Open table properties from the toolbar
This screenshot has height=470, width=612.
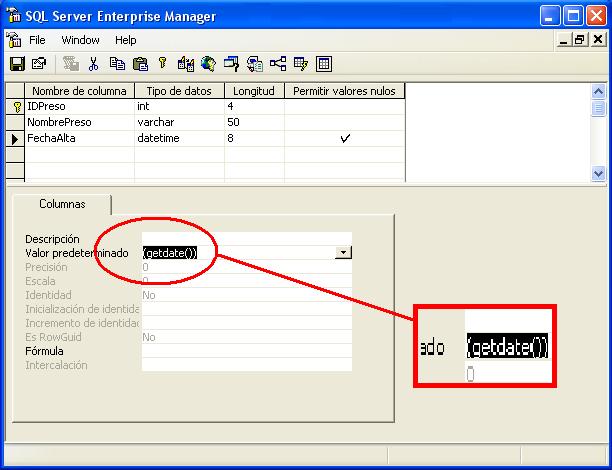click(x=39, y=64)
